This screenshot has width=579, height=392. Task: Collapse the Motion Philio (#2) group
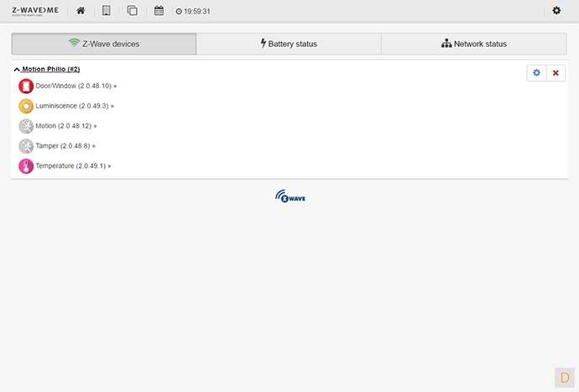(x=17, y=70)
